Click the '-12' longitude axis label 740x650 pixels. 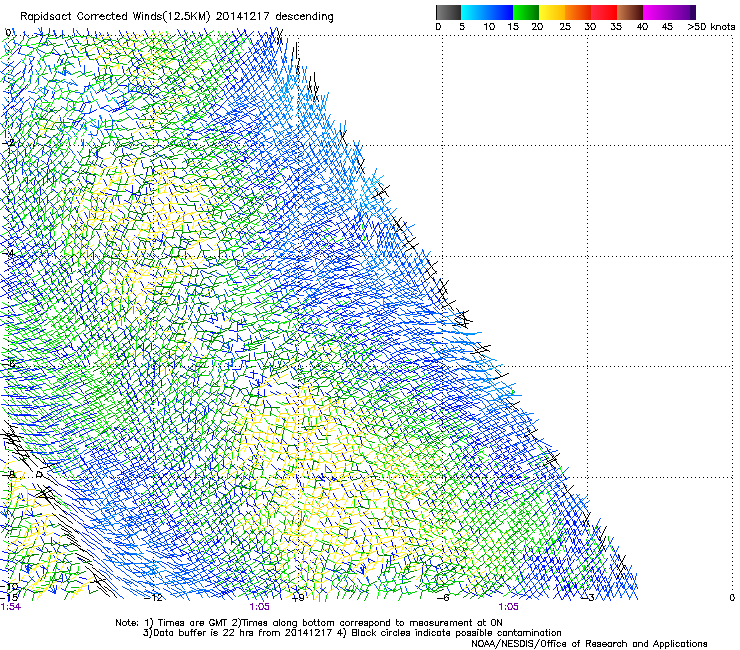point(153,598)
